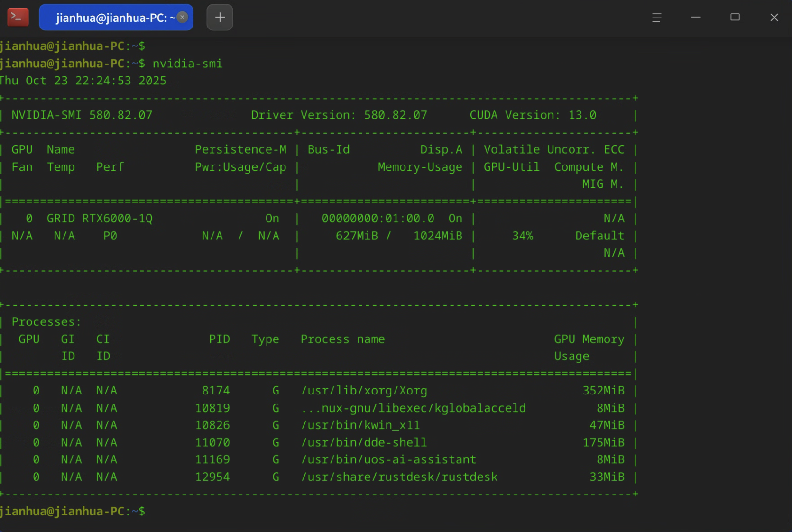Add a new terminal tab
Screen dimensions: 792x532
click(220, 18)
